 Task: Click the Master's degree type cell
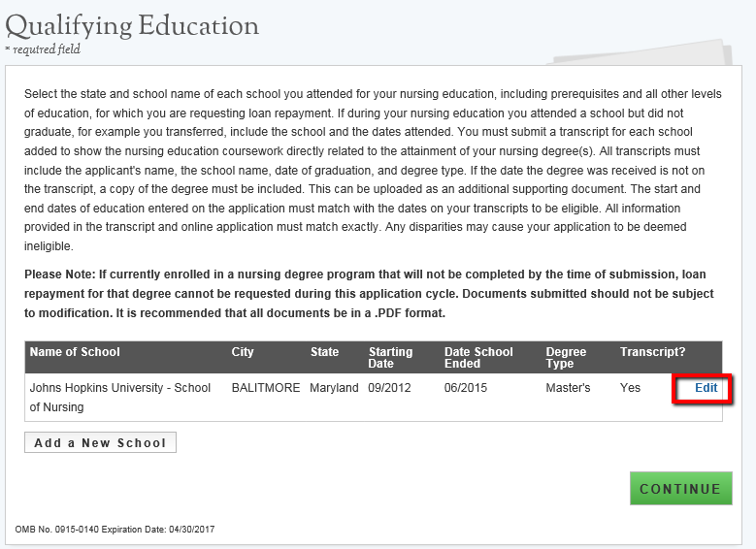tap(568, 388)
